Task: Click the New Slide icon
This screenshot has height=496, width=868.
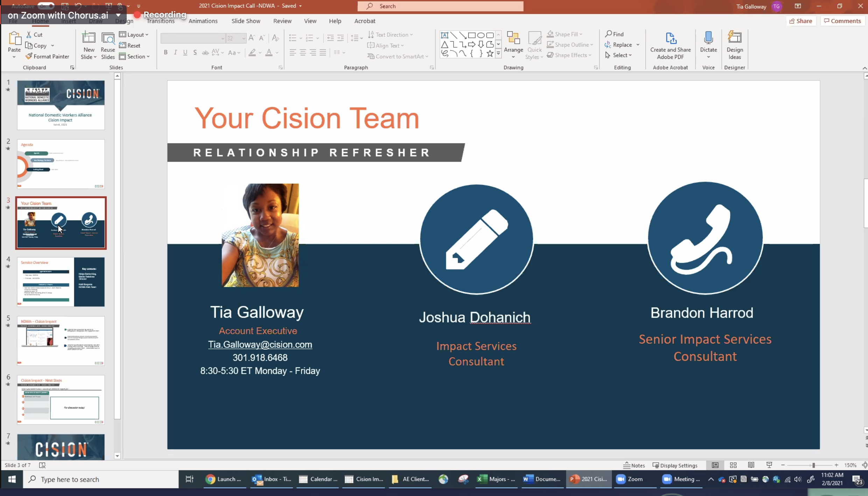Action: 89,38
